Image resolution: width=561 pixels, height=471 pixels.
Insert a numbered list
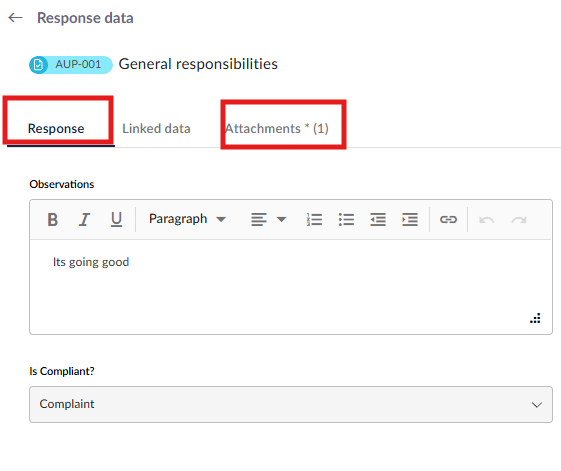(314, 219)
